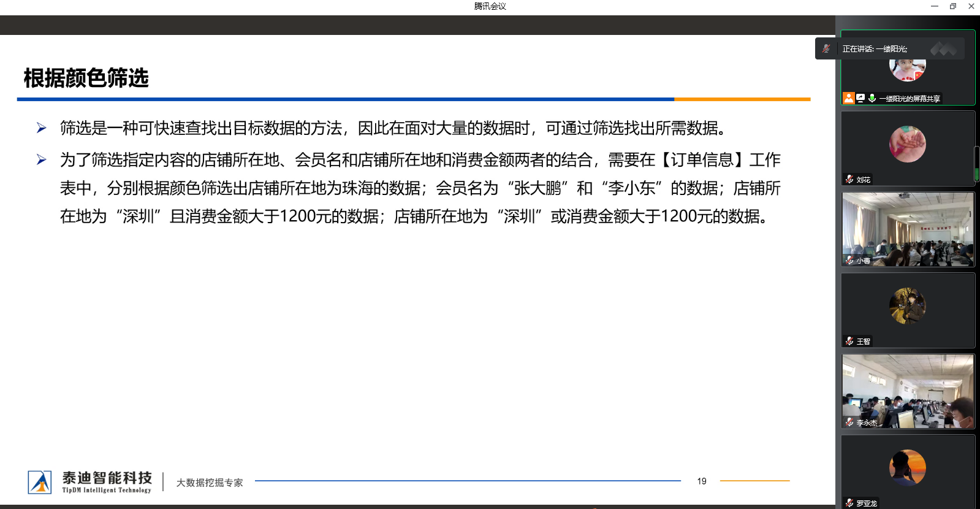The width and height of the screenshot is (980, 509).
Task: Click the green active microphone icon
Action: pos(872,98)
